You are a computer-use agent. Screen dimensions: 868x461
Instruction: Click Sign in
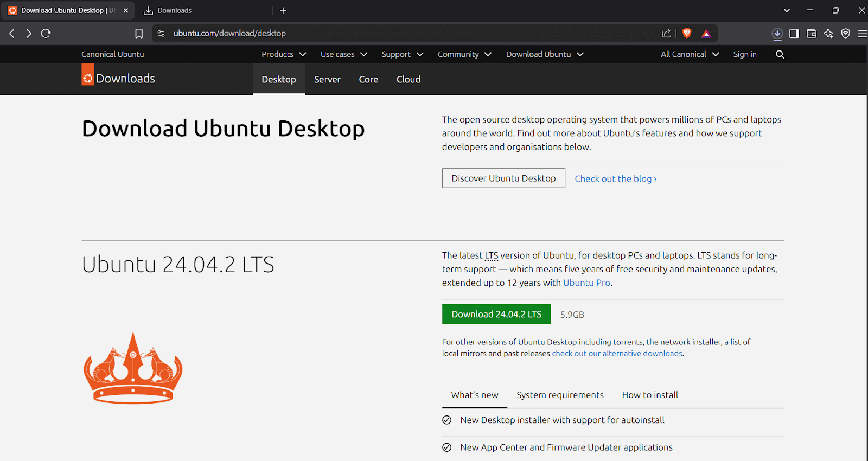(x=745, y=54)
